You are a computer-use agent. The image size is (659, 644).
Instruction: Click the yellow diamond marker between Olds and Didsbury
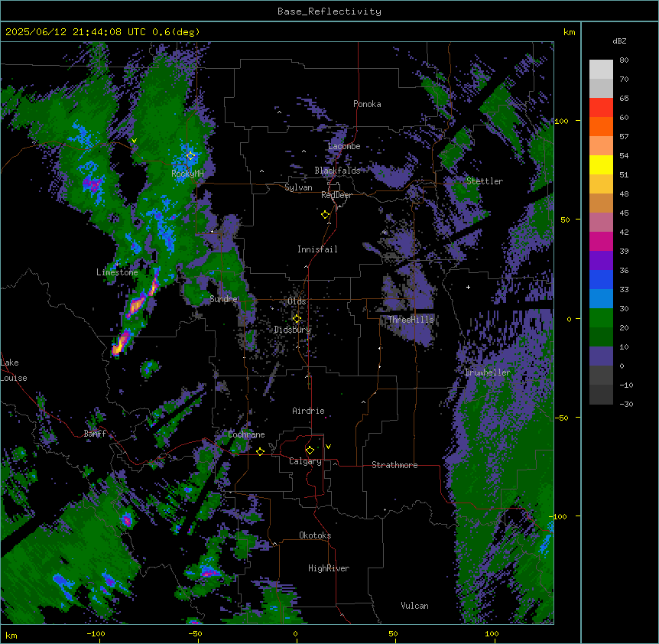297,319
